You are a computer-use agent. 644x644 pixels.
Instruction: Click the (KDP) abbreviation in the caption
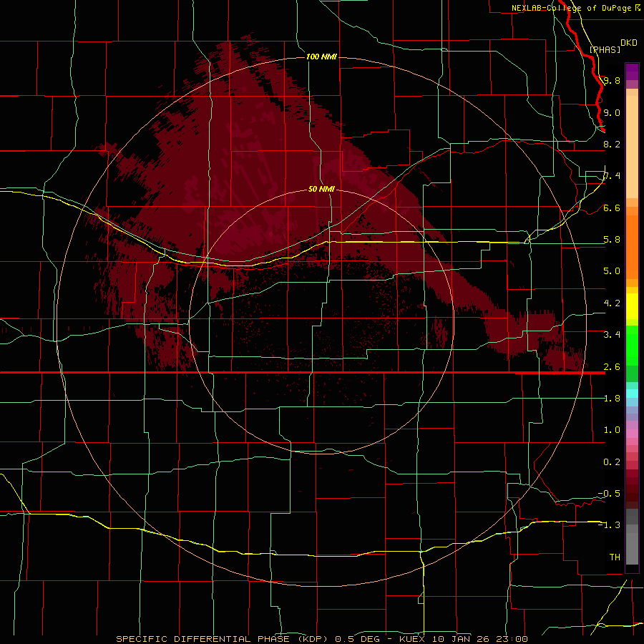(x=313, y=639)
